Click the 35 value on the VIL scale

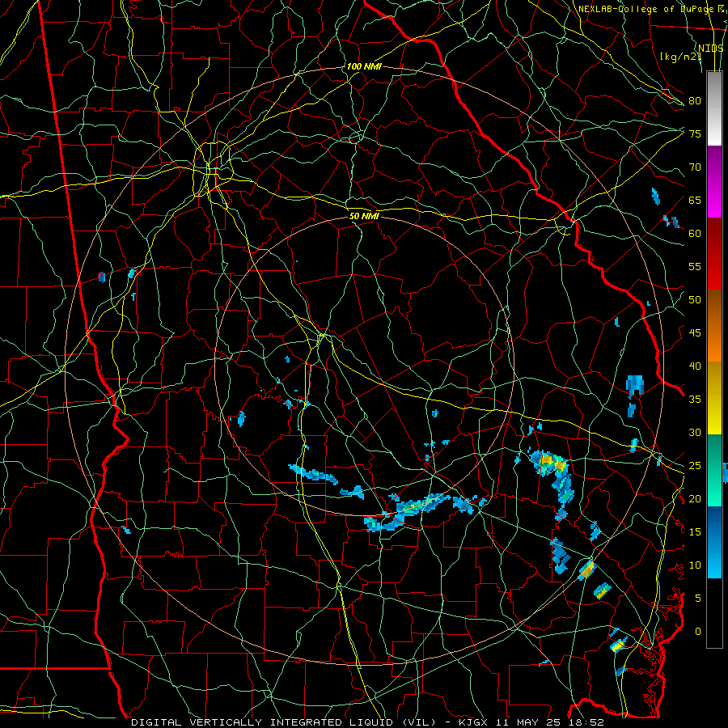(x=695, y=400)
